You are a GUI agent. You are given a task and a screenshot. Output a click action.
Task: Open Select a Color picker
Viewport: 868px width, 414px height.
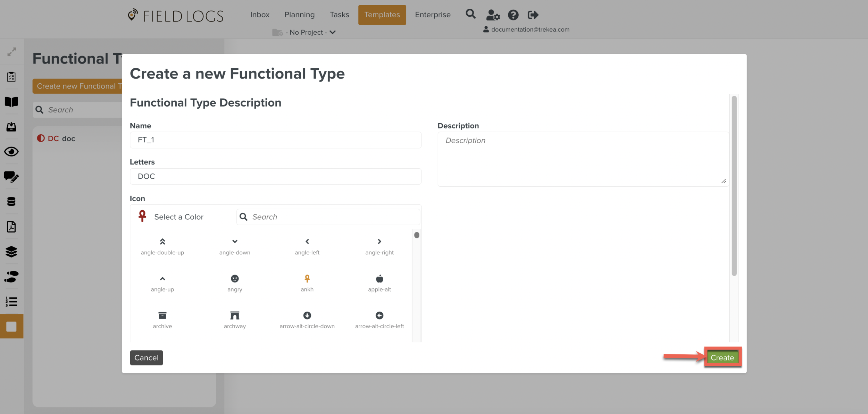click(178, 217)
